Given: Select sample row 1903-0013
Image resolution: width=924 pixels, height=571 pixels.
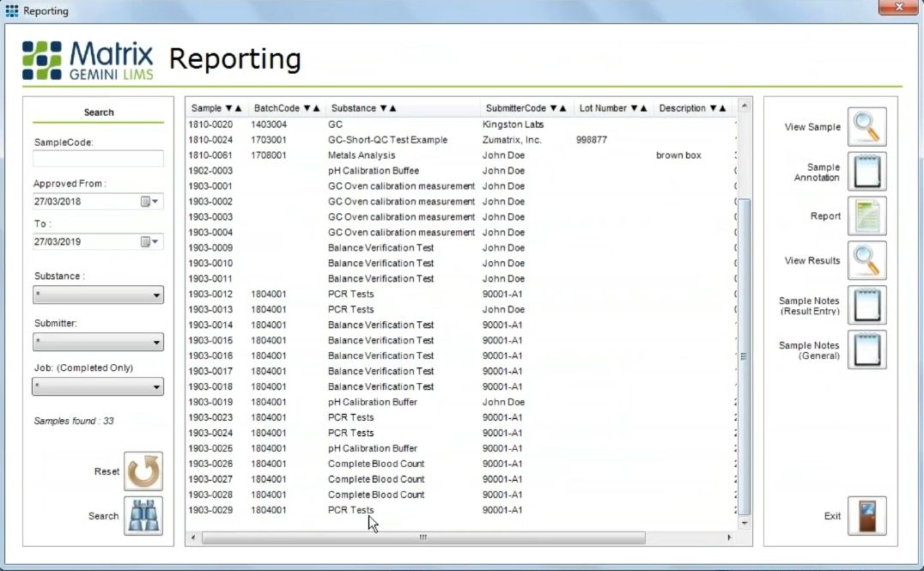Looking at the screenshot, I should (461, 309).
